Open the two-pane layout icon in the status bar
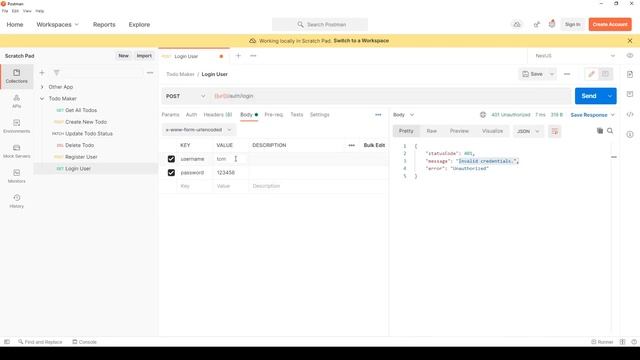640x360 pixels. 622,342
